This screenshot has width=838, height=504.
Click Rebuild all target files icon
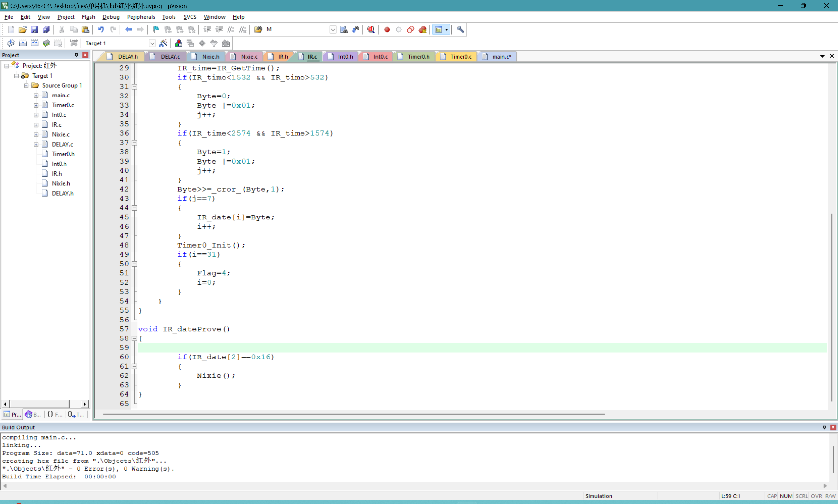[x=35, y=43]
